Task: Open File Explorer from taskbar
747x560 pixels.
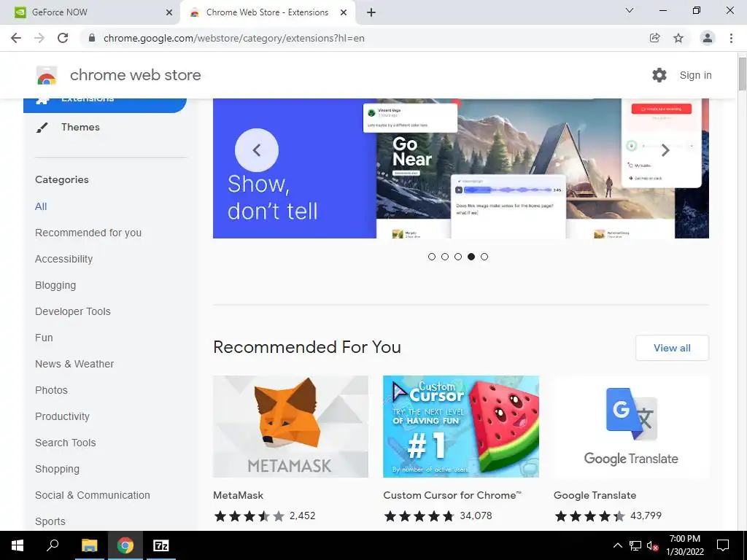Action: pos(89,545)
